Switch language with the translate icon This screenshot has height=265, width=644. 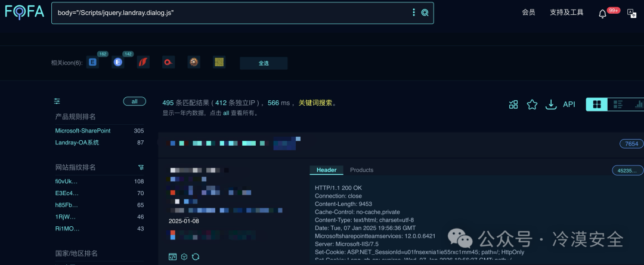[631, 13]
